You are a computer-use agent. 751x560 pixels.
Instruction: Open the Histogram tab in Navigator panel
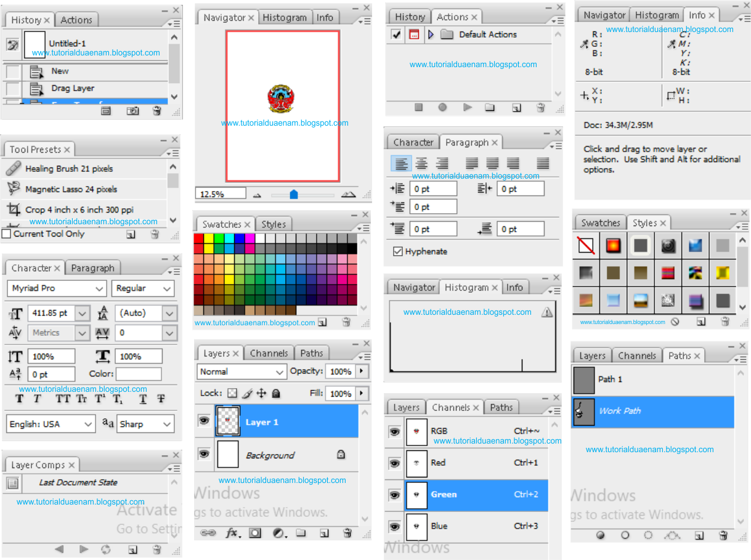click(x=285, y=18)
